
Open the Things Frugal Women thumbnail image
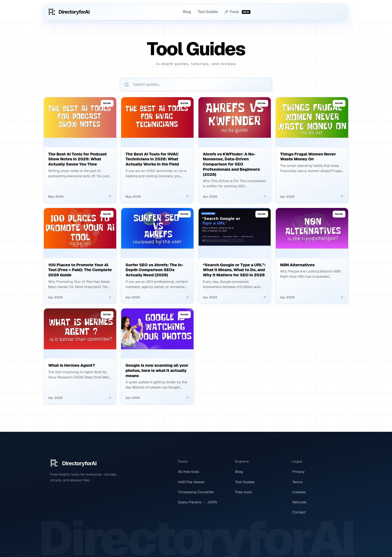click(312, 117)
